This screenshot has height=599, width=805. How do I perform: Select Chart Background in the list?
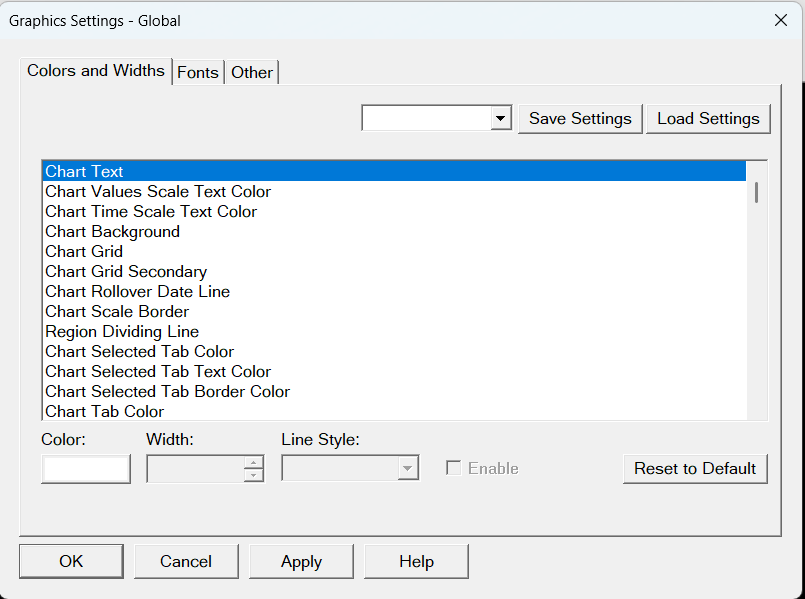click(x=113, y=231)
